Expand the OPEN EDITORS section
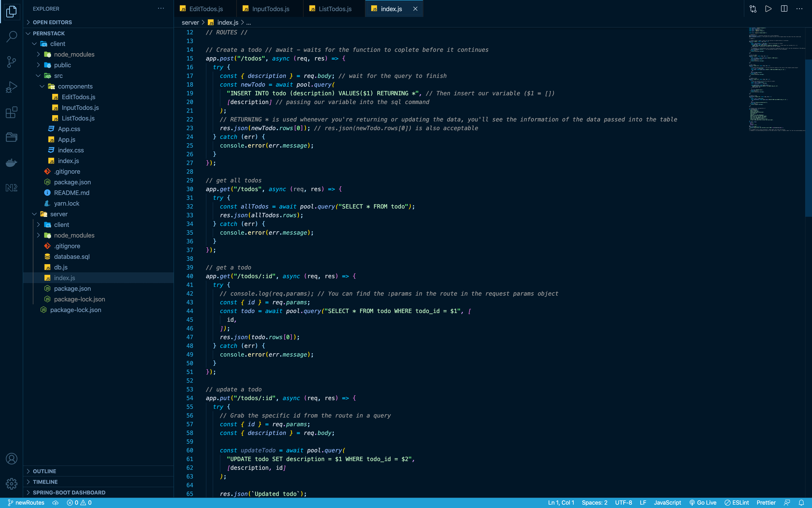Viewport: 812px width, 508px height. click(x=98, y=22)
